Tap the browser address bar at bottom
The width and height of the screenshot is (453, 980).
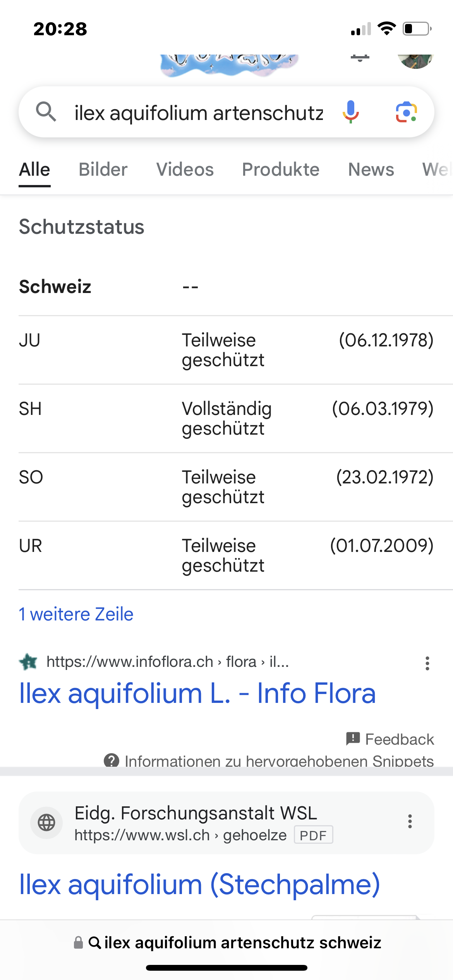tap(227, 942)
